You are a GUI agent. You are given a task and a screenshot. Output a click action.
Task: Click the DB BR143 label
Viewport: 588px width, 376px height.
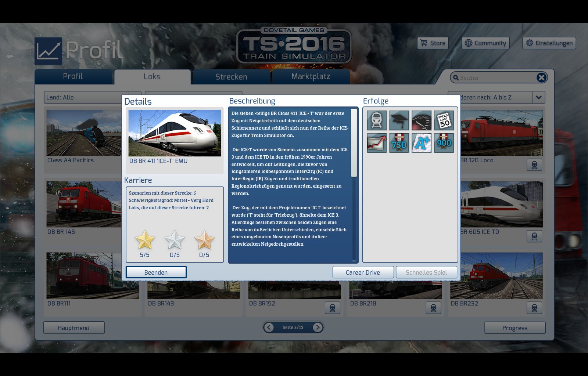coord(161,303)
